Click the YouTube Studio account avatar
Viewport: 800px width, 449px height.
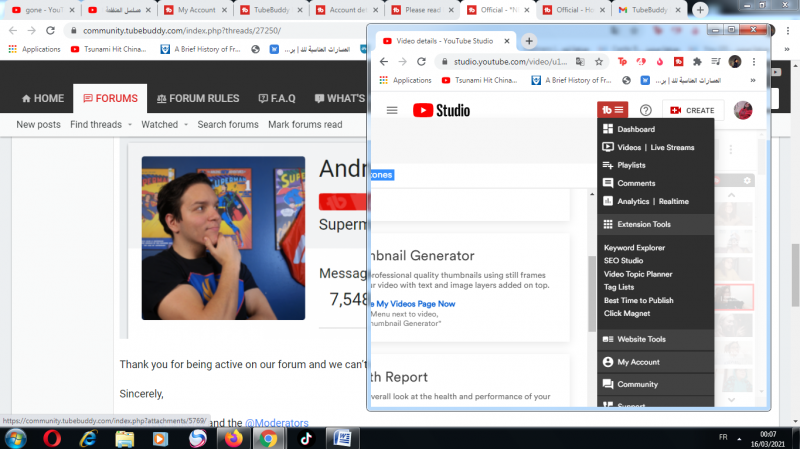pos(743,110)
